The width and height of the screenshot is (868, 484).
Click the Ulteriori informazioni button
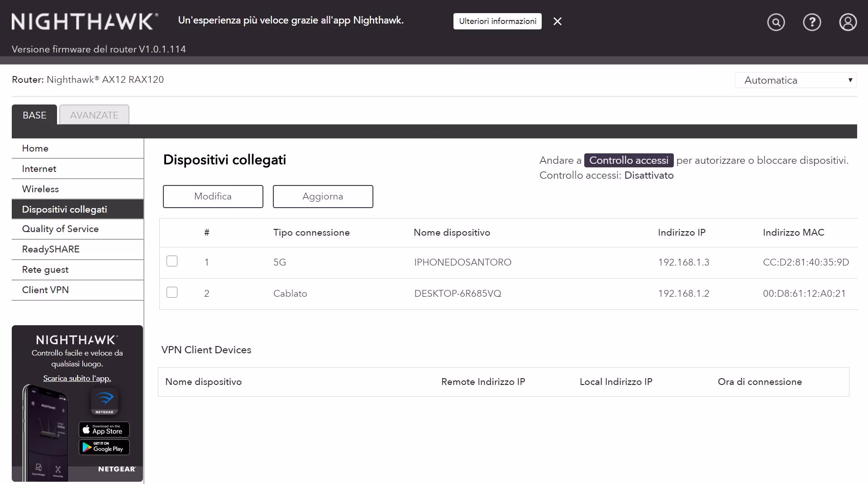click(497, 21)
